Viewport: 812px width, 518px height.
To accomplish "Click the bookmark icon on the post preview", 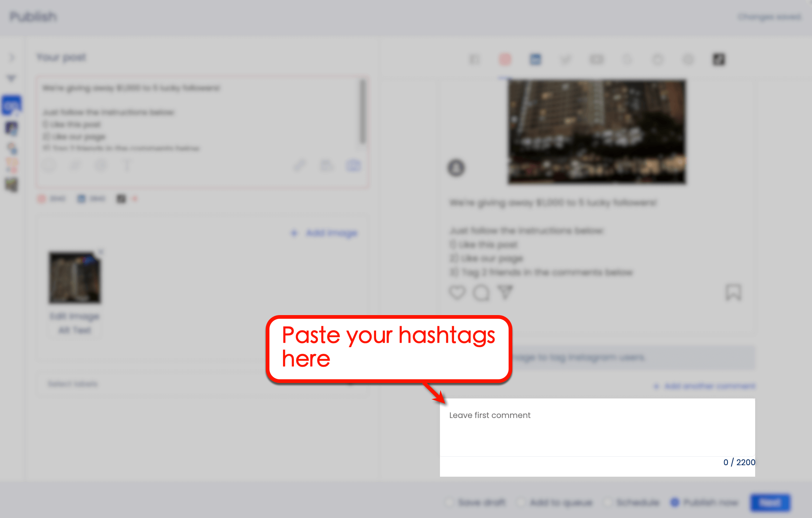I will (734, 293).
